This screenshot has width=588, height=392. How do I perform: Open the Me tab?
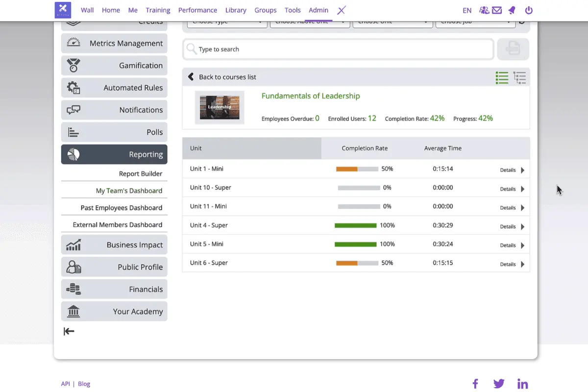click(x=133, y=10)
